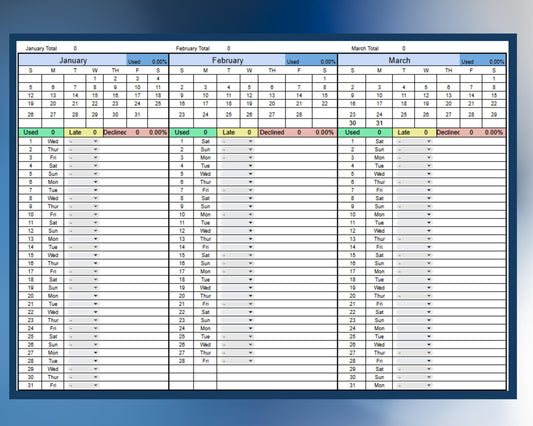
Task: Open the dropdown for January 15 Wed row
Action: (x=83, y=255)
